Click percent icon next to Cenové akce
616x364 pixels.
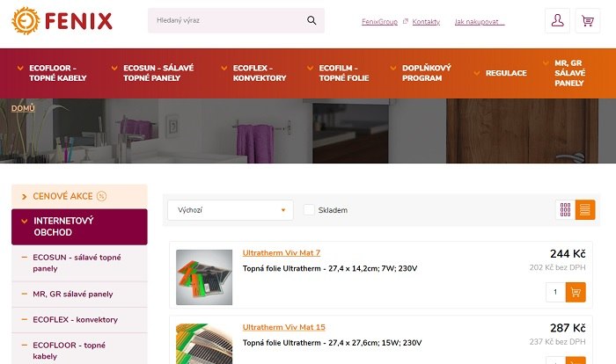(101, 196)
